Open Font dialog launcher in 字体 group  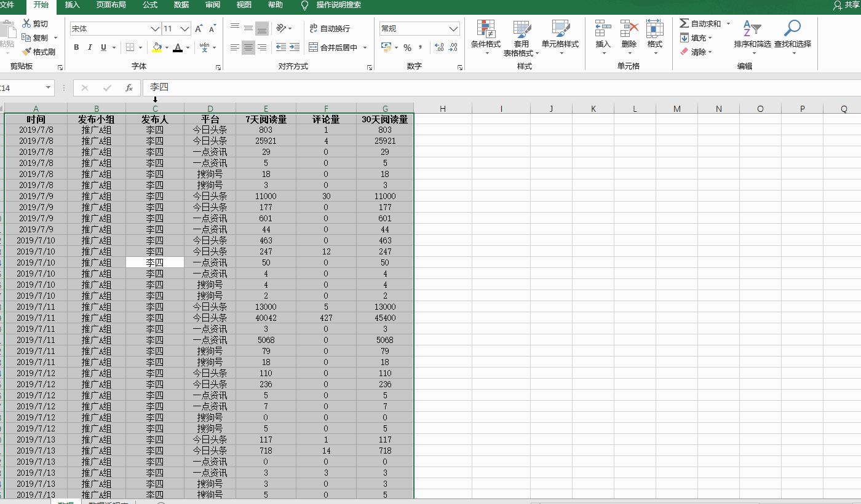pyautogui.click(x=218, y=67)
